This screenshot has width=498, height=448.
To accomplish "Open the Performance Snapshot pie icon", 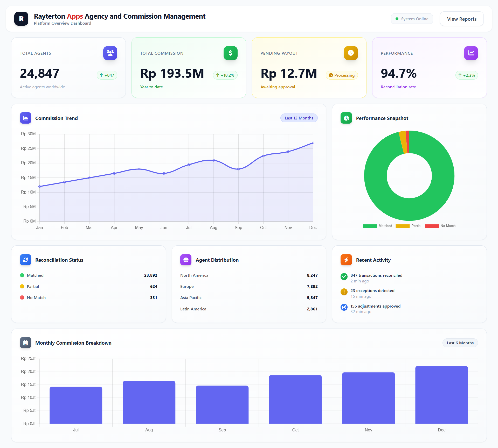I will tap(346, 118).
